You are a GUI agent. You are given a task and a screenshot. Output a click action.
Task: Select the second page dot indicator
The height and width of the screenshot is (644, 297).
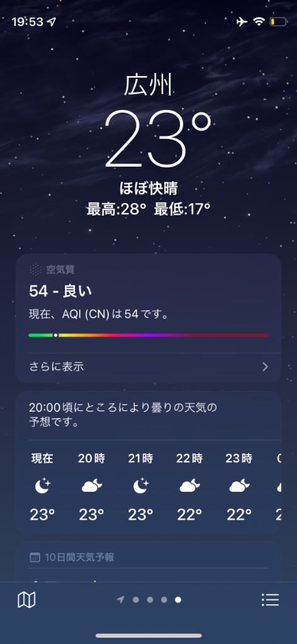pyautogui.click(x=150, y=599)
